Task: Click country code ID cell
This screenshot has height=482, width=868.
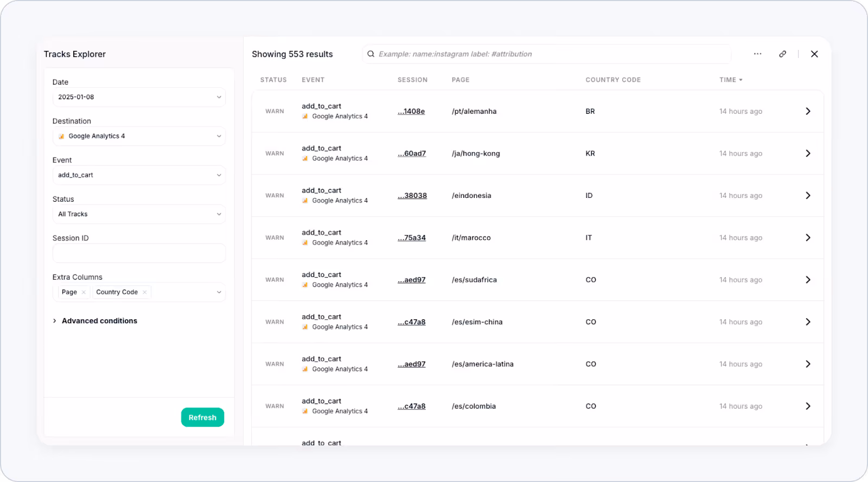Action: point(589,195)
